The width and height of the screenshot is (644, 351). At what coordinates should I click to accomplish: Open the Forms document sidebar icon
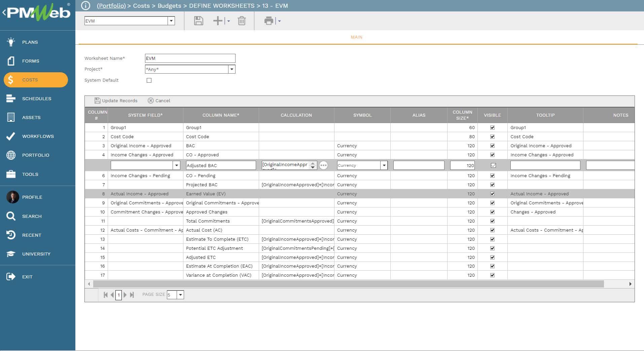click(11, 61)
